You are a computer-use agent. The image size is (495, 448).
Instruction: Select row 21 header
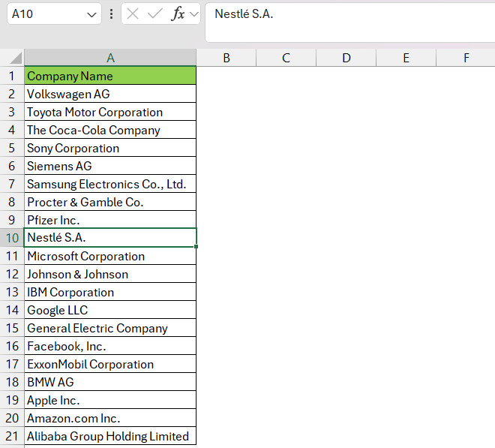[x=12, y=436]
